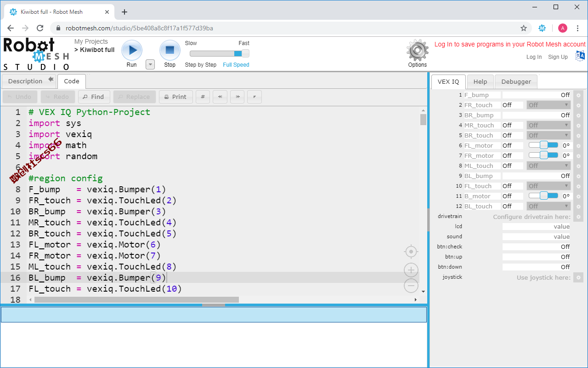Click the Stop program button

(170, 50)
